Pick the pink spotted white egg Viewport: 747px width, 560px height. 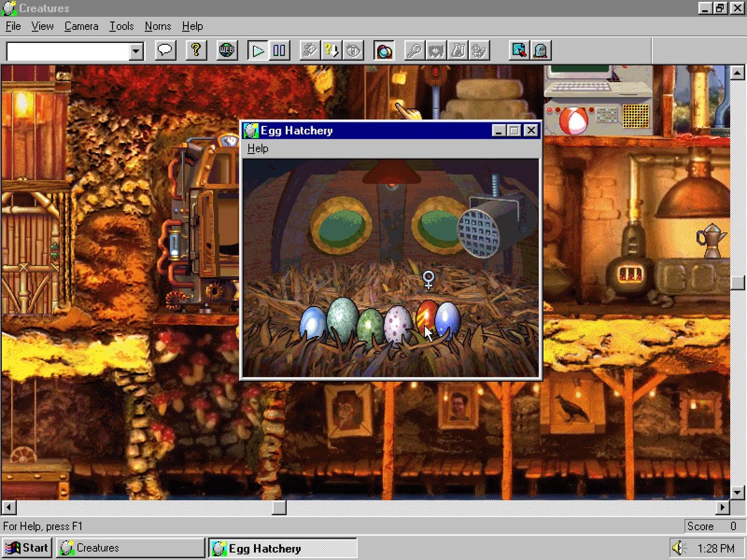398,324
